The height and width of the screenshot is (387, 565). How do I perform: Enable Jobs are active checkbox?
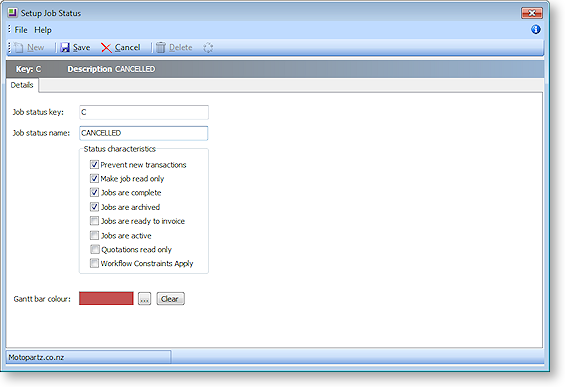94,235
